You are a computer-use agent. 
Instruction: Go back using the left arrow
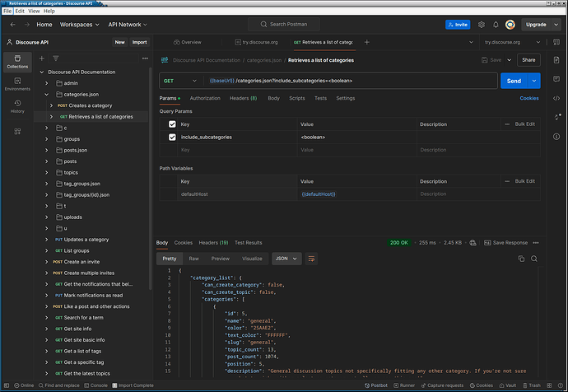pos(12,25)
